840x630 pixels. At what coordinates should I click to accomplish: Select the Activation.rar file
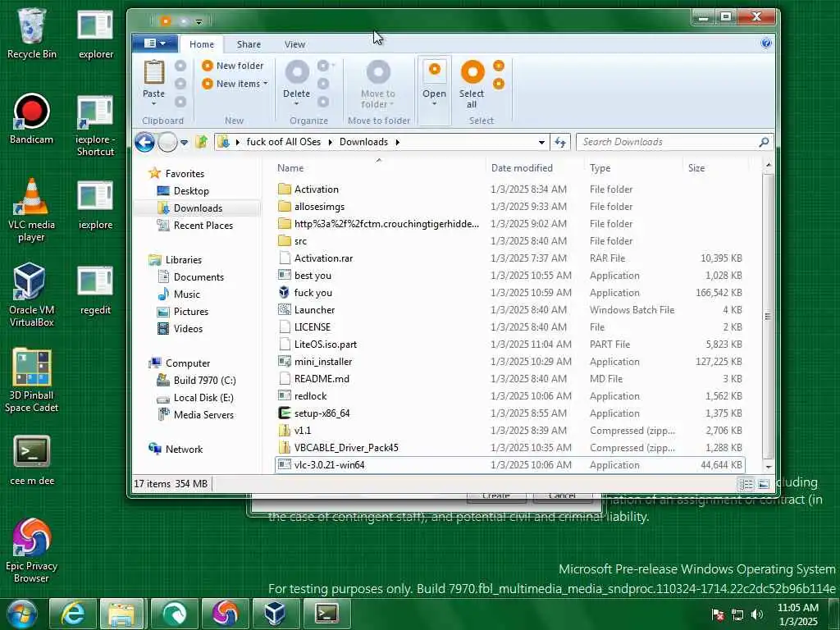click(x=323, y=258)
